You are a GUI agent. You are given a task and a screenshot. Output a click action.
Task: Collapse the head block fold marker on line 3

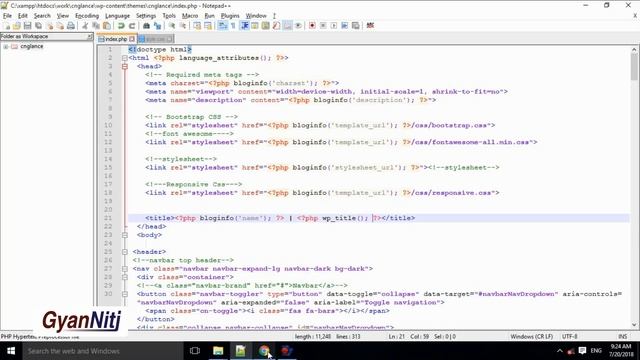(x=125, y=67)
